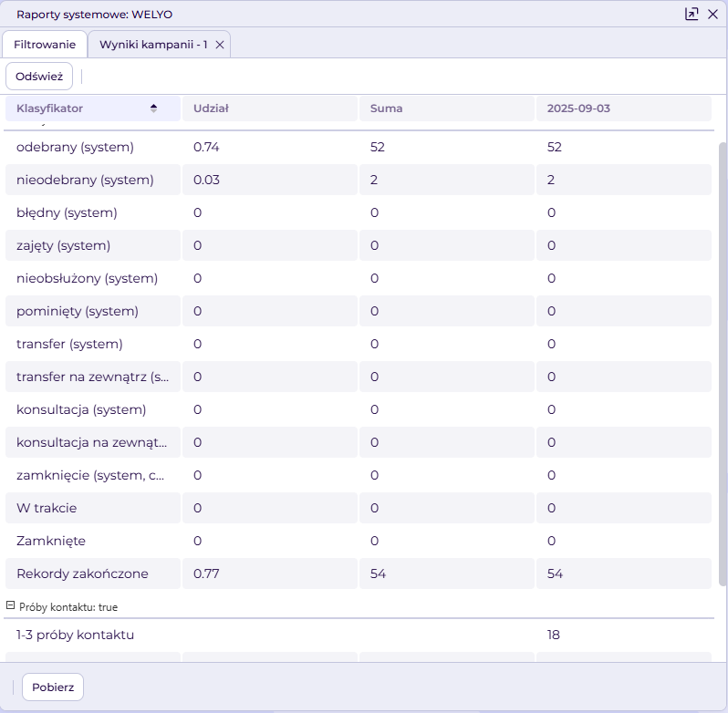Select the 1-3 próby kontaktu row label
This screenshot has width=728, height=713.
[75, 635]
